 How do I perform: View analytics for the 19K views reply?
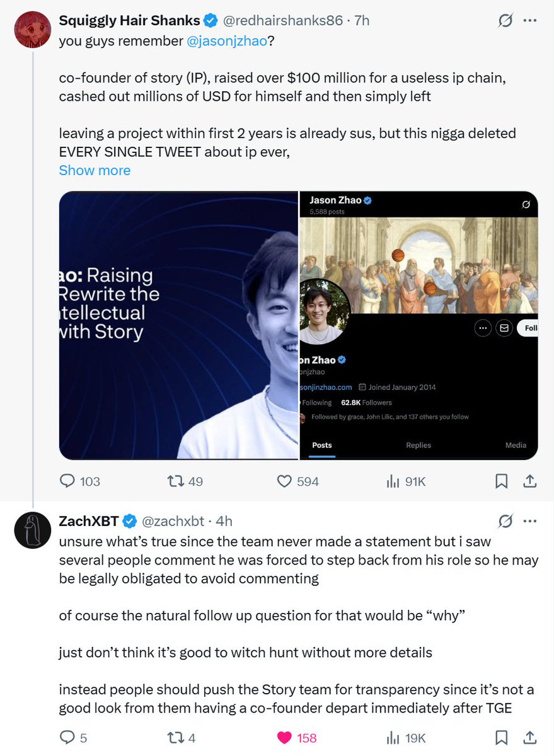[393, 737]
